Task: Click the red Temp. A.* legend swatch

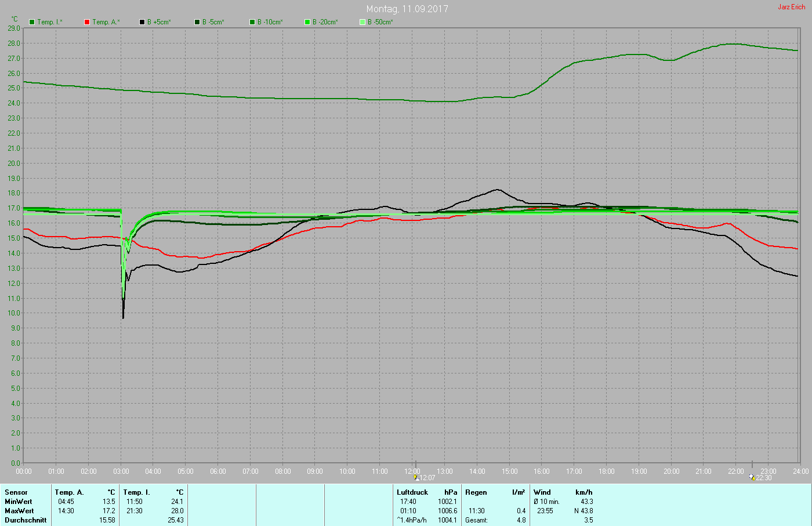Action: tap(87, 22)
